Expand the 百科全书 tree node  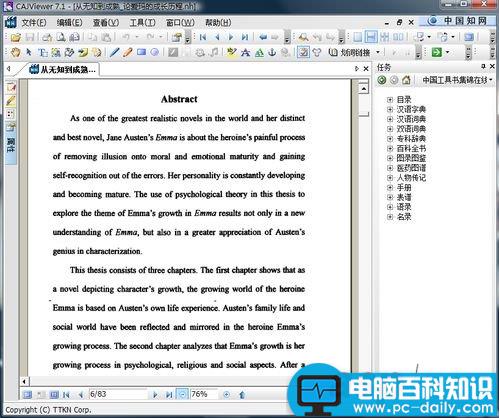click(389, 148)
